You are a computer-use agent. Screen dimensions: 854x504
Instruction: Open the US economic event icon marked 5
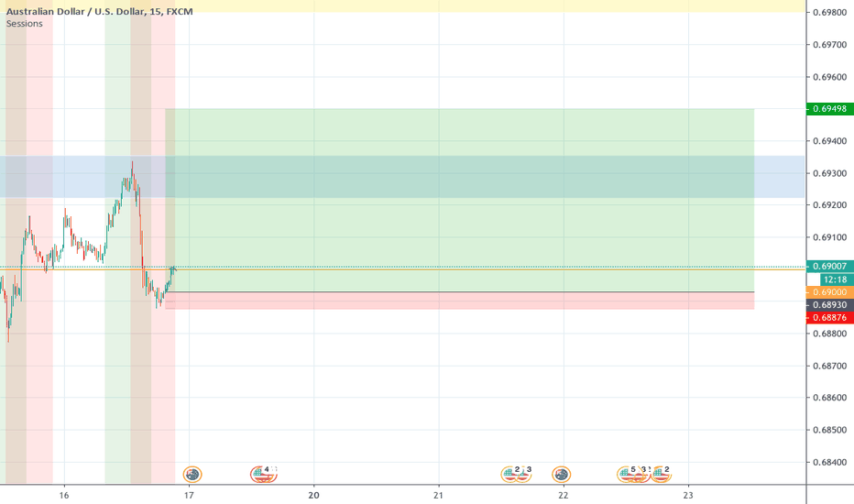[627, 475]
